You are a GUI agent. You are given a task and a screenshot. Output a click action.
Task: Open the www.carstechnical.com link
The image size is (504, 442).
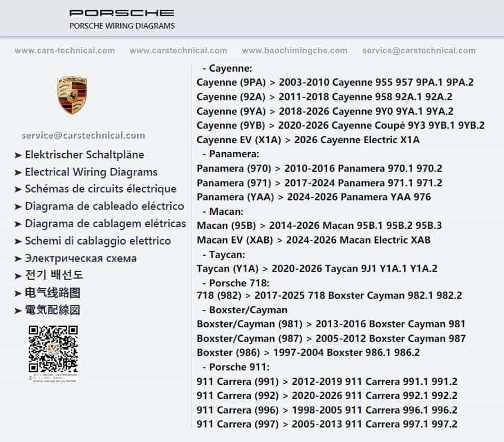pos(179,50)
